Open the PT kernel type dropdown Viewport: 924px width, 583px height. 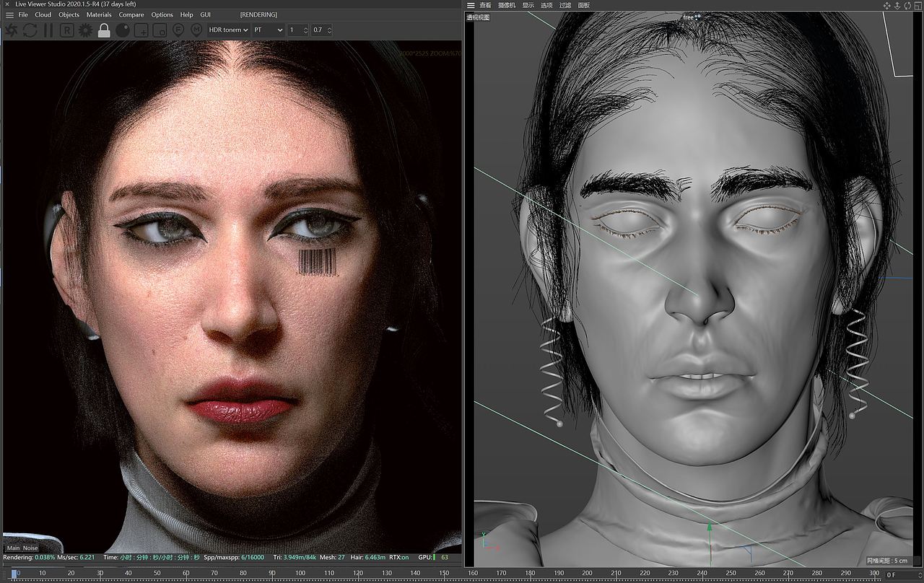[x=268, y=30]
